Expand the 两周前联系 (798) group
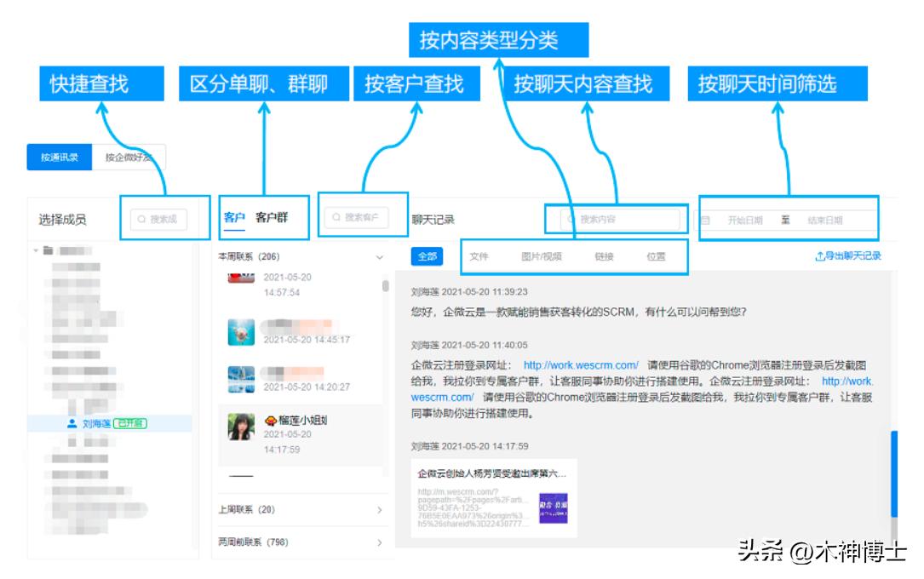The width and height of the screenshot is (924, 579). pos(382,542)
